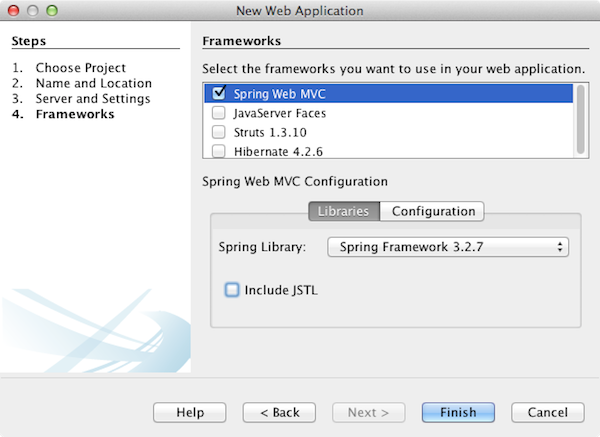Viewport: 600px width, 437px height.
Task: Click the Name and Location step
Action: click(x=93, y=83)
